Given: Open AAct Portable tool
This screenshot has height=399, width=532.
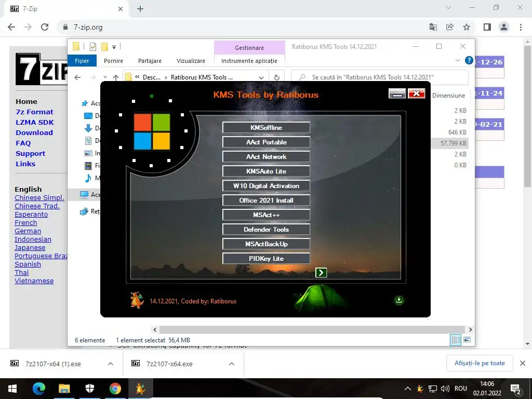Looking at the screenshot, I should (266, 142).
